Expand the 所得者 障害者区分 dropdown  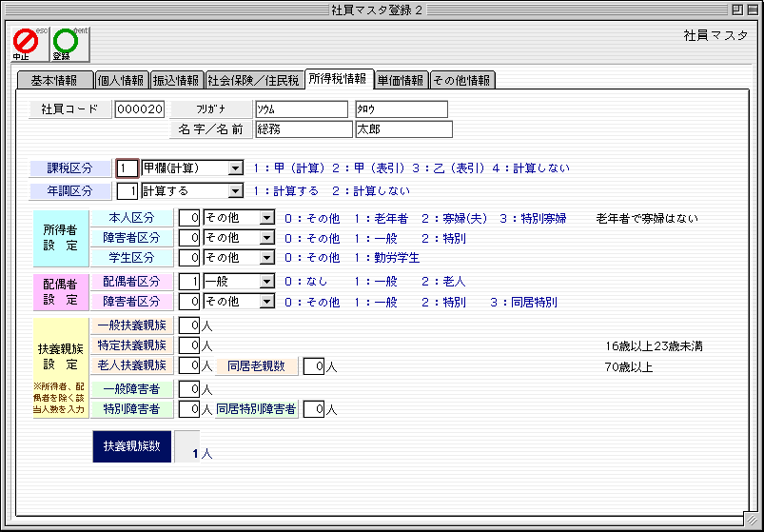pyautogui.click(x=239, y=238)
